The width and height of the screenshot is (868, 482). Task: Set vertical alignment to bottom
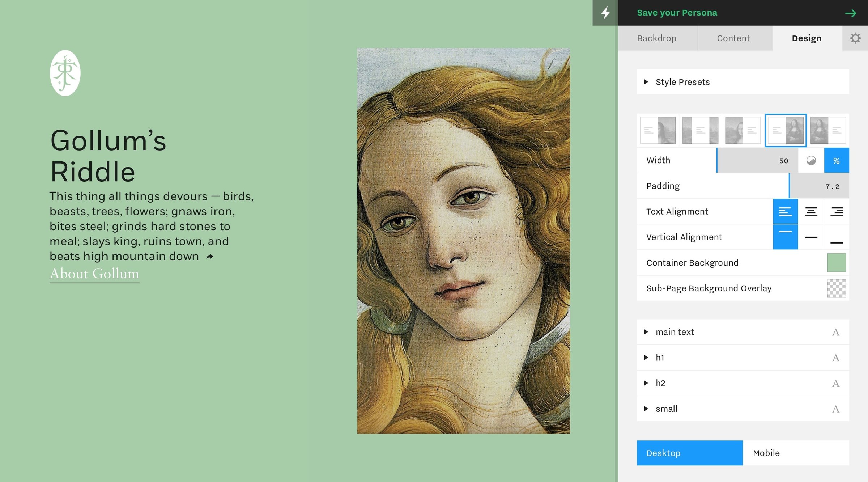pyautogui.click(x=837, y=237)
